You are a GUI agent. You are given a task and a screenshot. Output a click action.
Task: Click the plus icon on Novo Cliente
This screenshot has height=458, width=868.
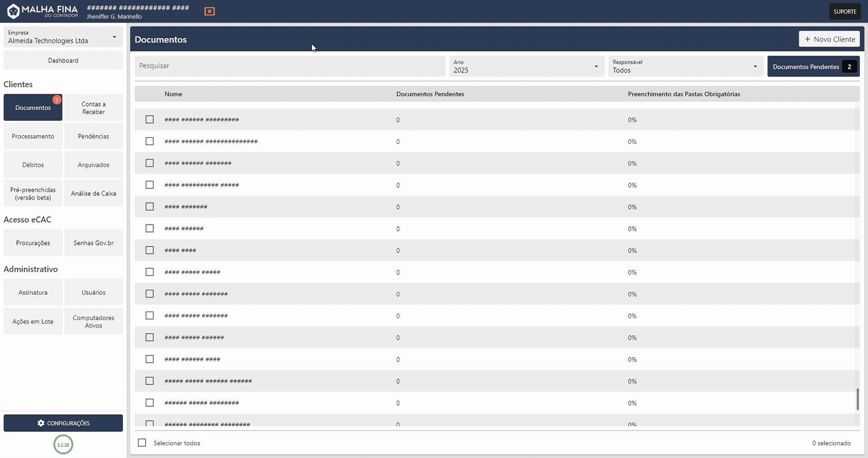point(808,39)
